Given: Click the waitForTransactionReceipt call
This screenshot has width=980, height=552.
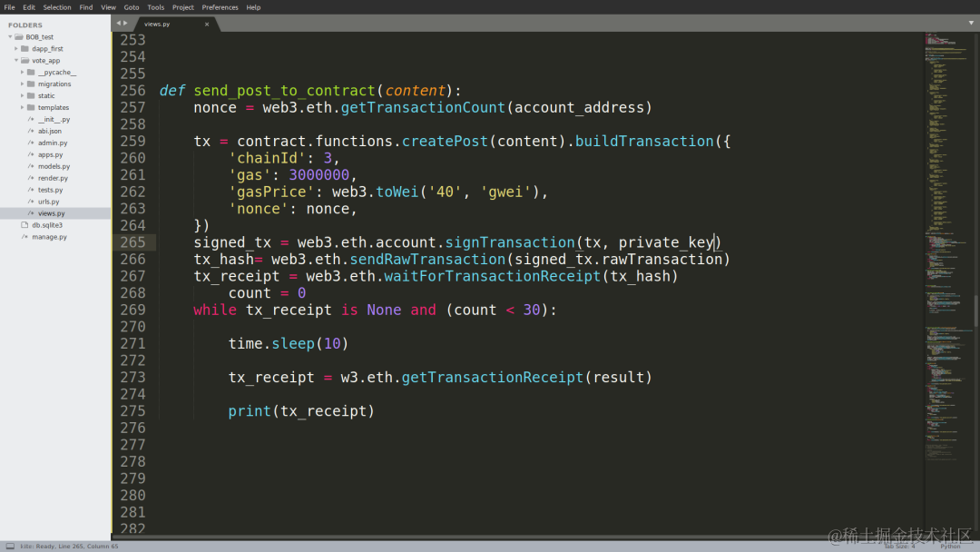Looking at the screenshot, I should coord(492,276).
